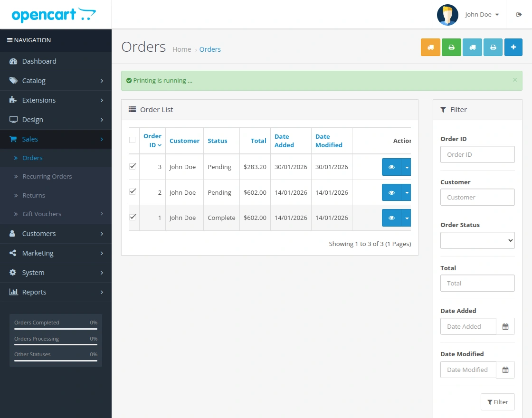The height and width of the screenshot is (418, 532).
Task: Collapse the Sales menu
Action: pyautogui.click(x=56, y=139)
